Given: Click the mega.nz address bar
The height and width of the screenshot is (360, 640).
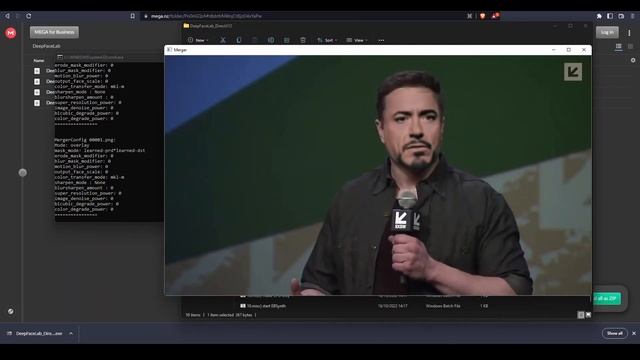Looking at the screenshot, I should coord(302,16).
